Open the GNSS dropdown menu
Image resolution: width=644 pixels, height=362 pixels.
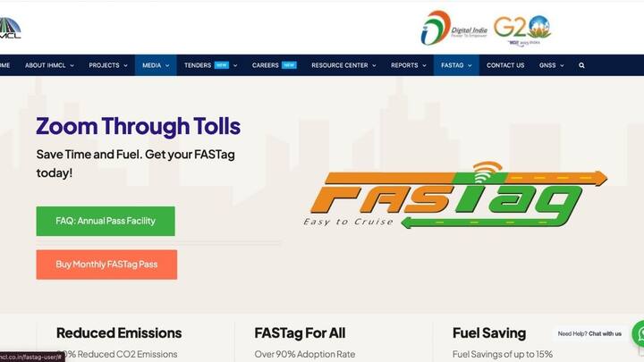coord(551,65)
